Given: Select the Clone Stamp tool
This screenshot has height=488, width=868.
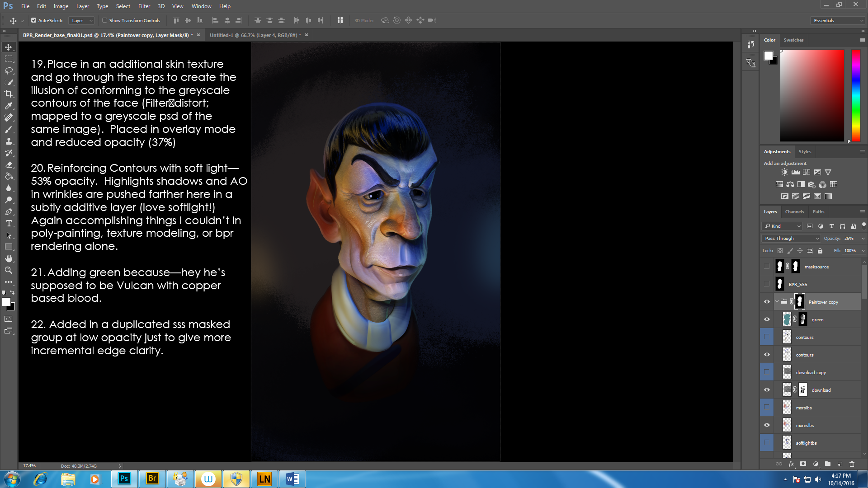Looking at the screenshot, I should point(9,141).
